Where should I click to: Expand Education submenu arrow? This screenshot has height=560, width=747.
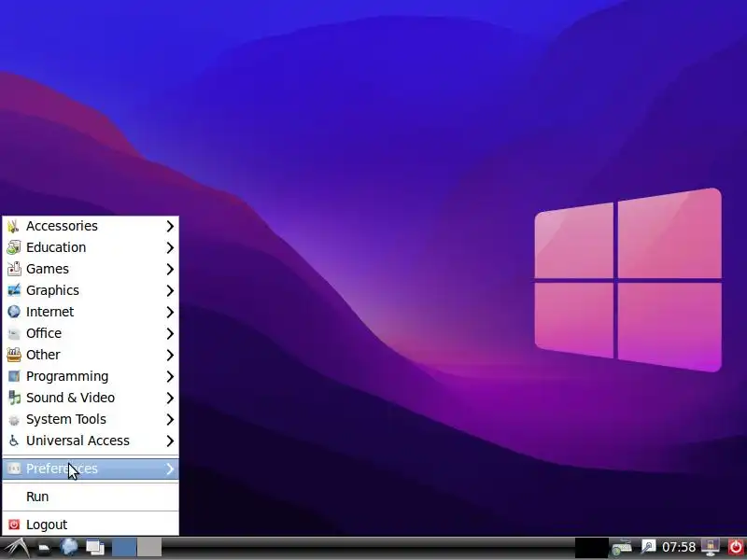pos(170,247)
